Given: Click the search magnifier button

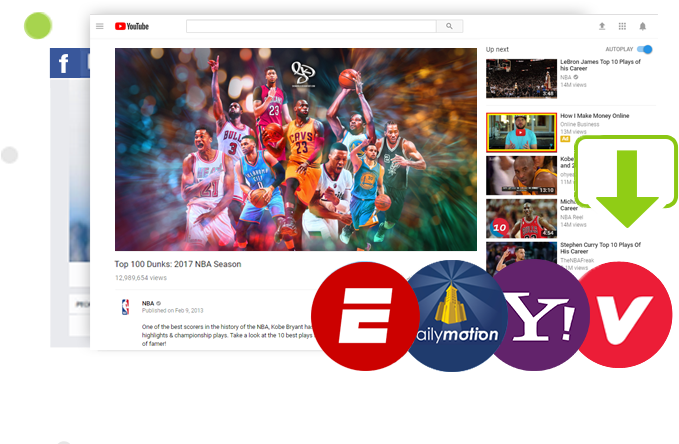Looking at the screenshot, I should (449, 26).
